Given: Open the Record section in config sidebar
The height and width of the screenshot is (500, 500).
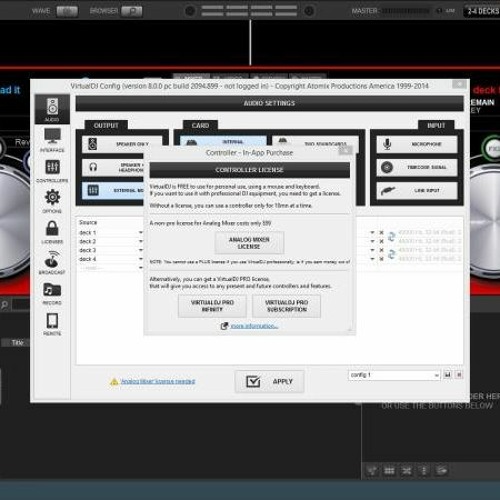Looking at the screenshot, I should [x=52, y=293].
